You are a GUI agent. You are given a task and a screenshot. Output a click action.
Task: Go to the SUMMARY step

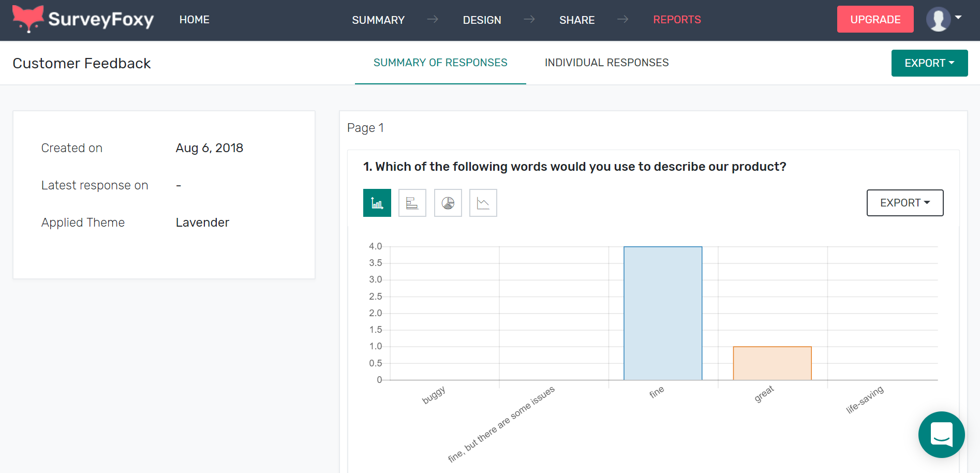pyautogui.click(x=378, y=20)
